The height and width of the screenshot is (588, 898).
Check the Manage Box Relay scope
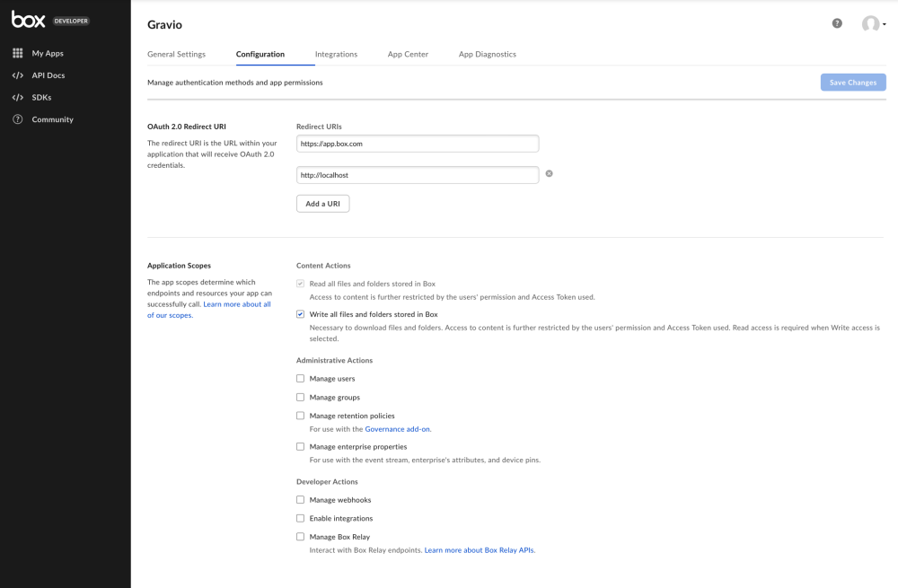[x=300, y=536]
